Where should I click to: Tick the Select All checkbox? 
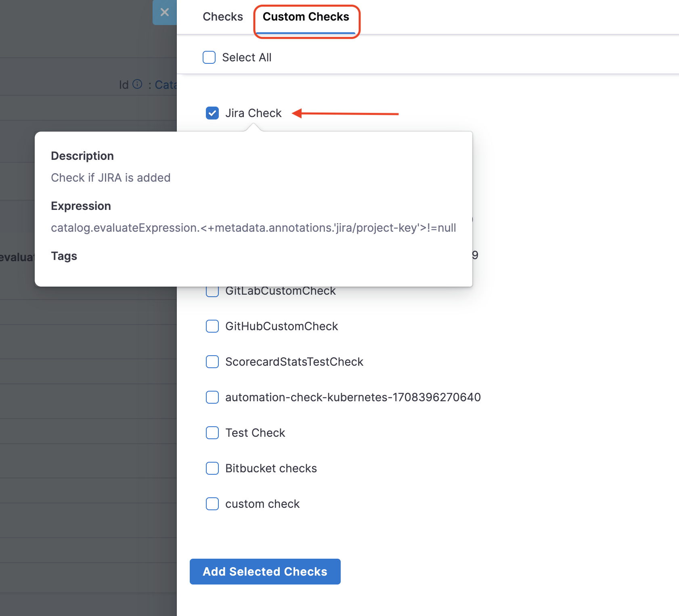coord(209,57)
